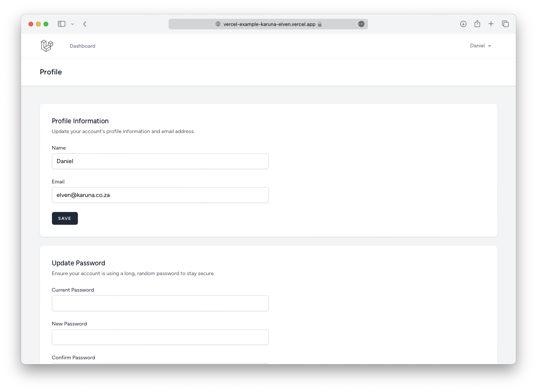
Task: Open the Daniel account dropdown
Action: pos(477,45)
